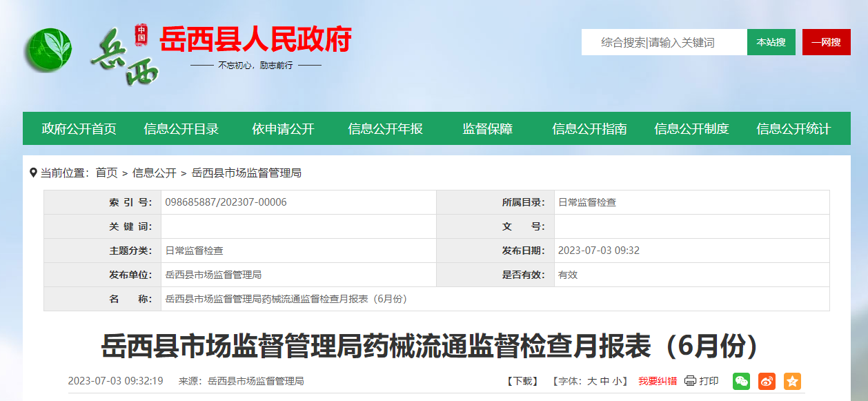
Task: Share via the WeChat icon
Action: [x=742, y=381]
